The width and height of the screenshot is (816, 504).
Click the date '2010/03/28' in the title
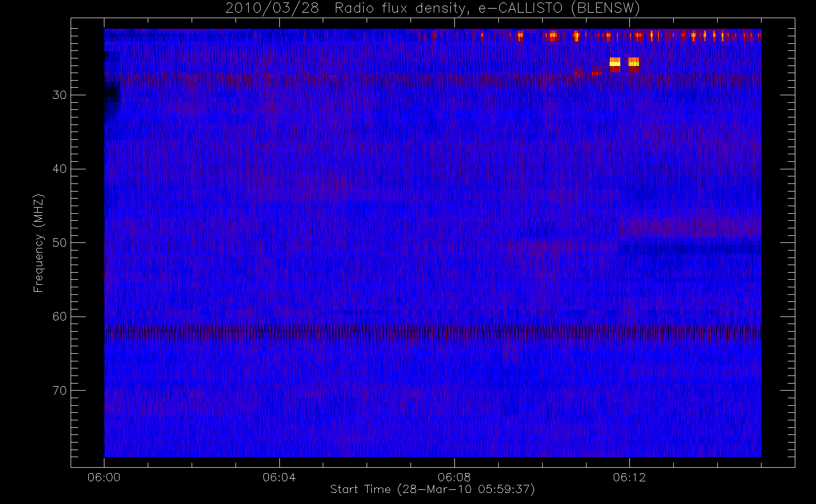click(272, 9)
